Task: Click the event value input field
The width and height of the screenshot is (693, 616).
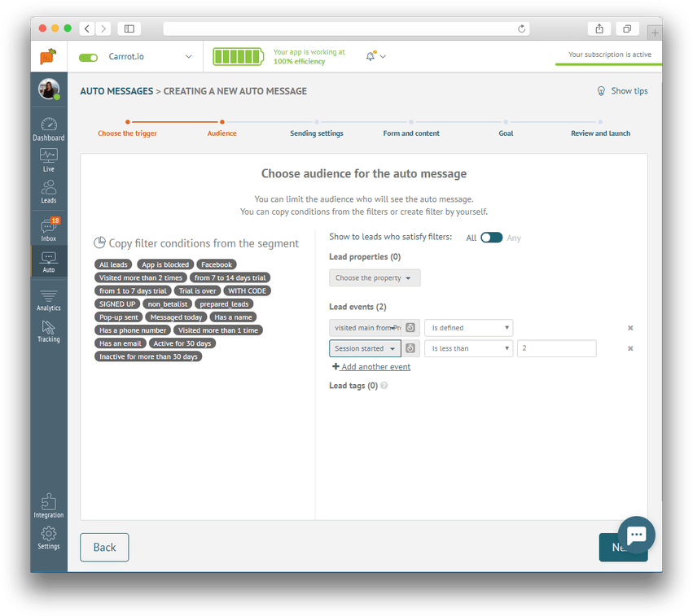Action: click(556, 348)
